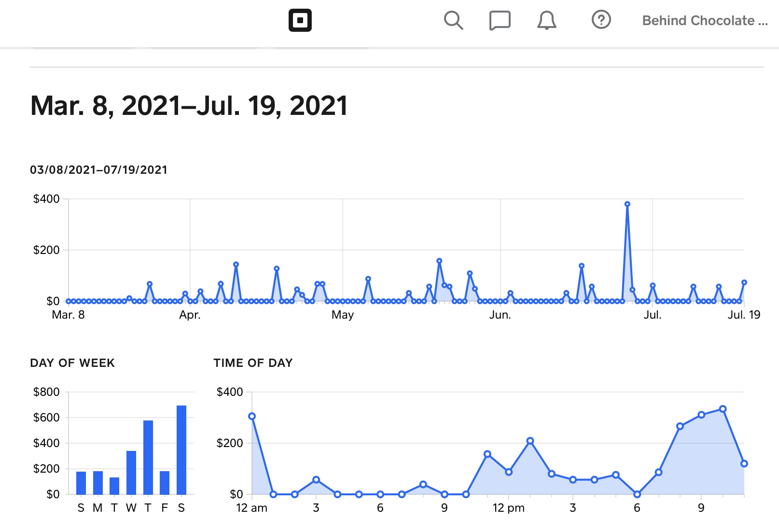Click the Apr. label on the sales chart axis

pyautogui.click(x=190, y=315)
